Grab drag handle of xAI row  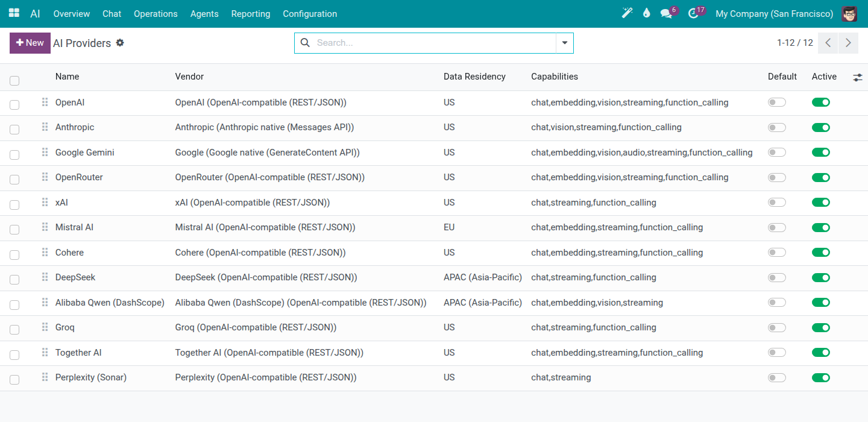point(45,203)
